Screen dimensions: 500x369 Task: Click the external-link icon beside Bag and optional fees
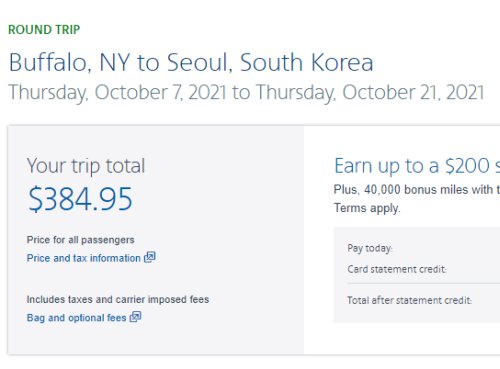[135, 317]
